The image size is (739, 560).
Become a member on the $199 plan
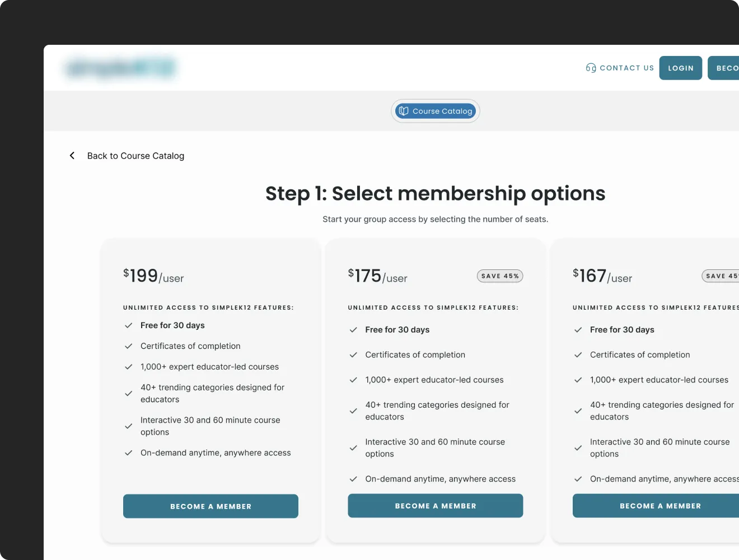211,506
